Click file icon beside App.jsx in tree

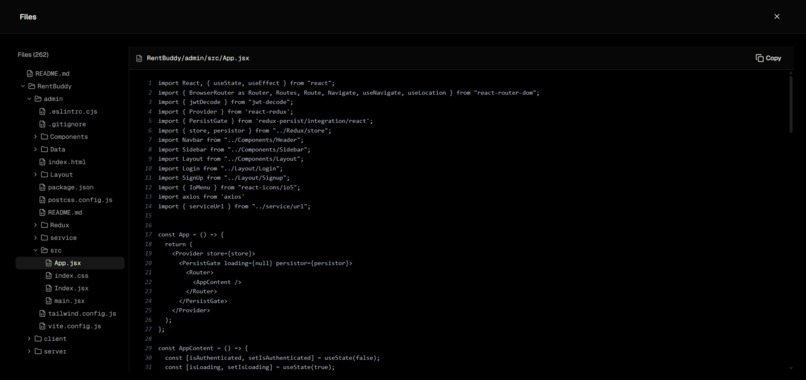[49, 263]
